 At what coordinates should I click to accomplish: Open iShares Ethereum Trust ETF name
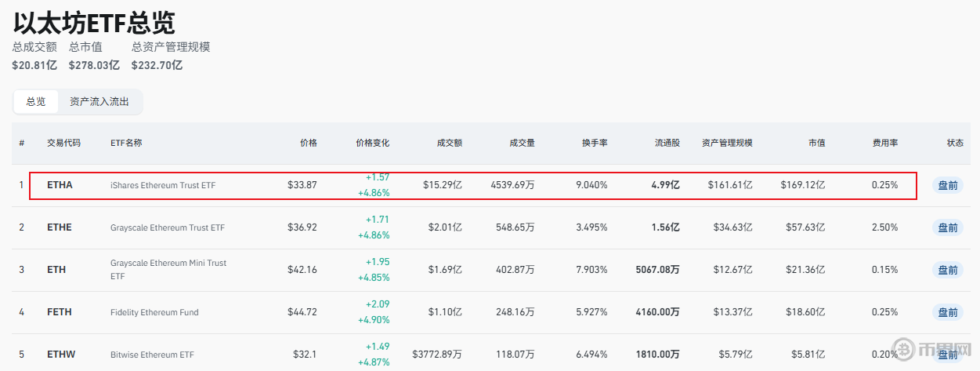pyautogui.click(x=163, y=185)
